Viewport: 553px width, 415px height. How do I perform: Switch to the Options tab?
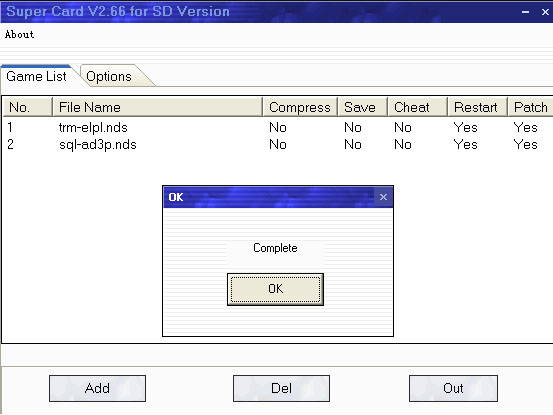point(109,77)
